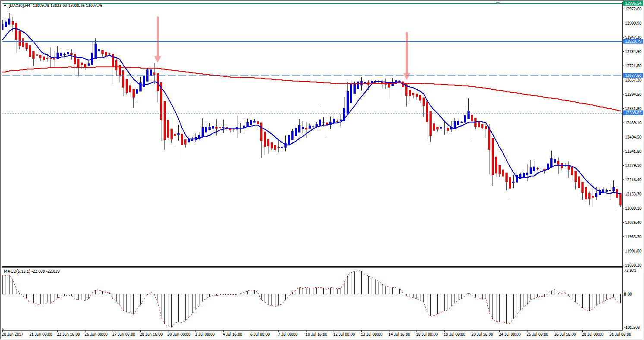Click the 12677.60 dashed line price tag
Image resolution: width=644 pixels, height=340 pixels.
(x=632, y=75)
